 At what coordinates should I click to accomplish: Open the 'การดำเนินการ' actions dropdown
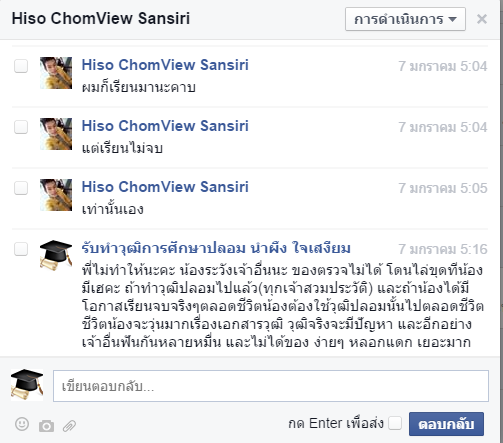click(x=405, y=19)
